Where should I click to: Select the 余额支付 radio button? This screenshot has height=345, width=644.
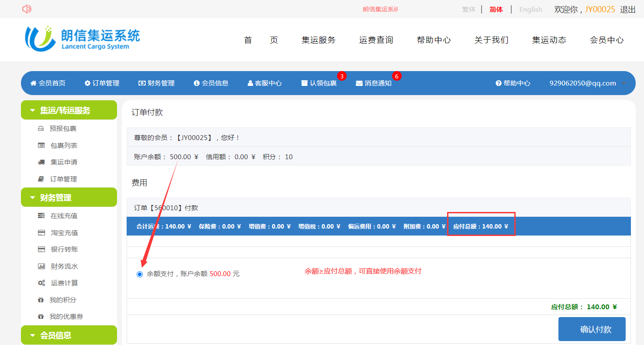[140, 274]
